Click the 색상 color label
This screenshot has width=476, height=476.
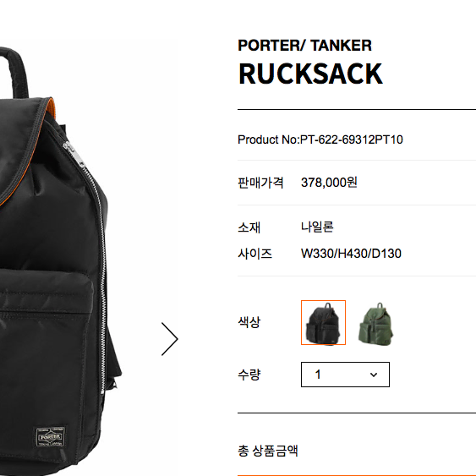coord(249,322)
